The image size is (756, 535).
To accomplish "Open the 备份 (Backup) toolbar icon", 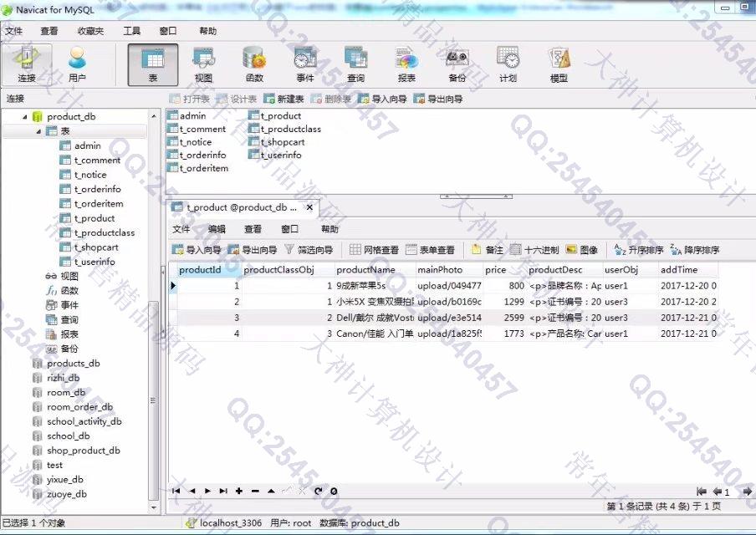I will [457, 64].
